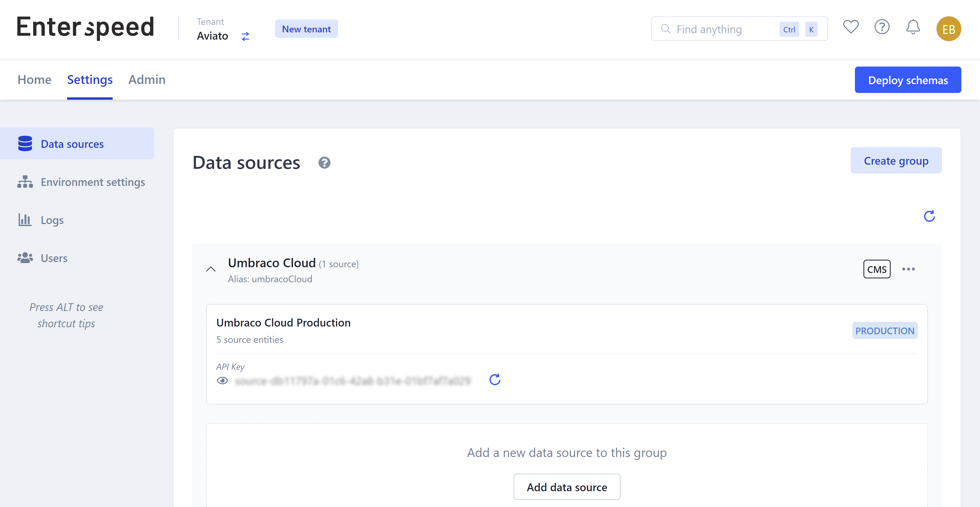Switch to the Home tab
The height and width of the screenshot is (507, 980).
tap(34, 79)
